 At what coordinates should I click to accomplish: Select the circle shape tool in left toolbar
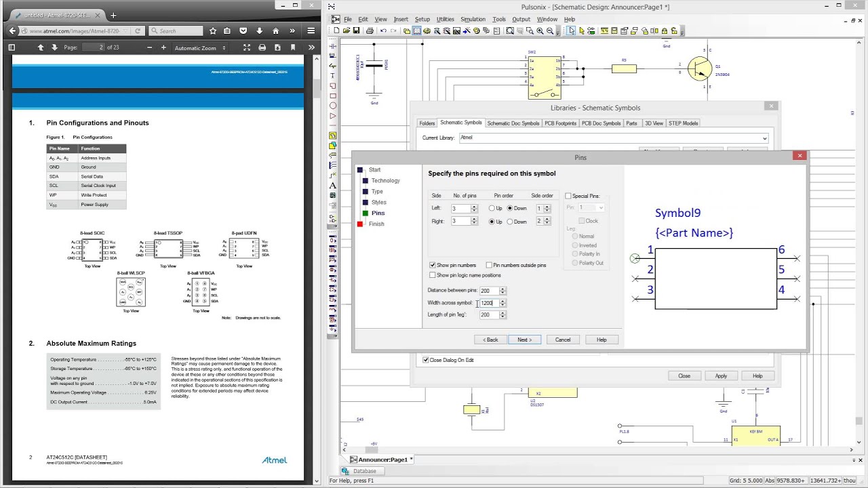pos(333,106)
